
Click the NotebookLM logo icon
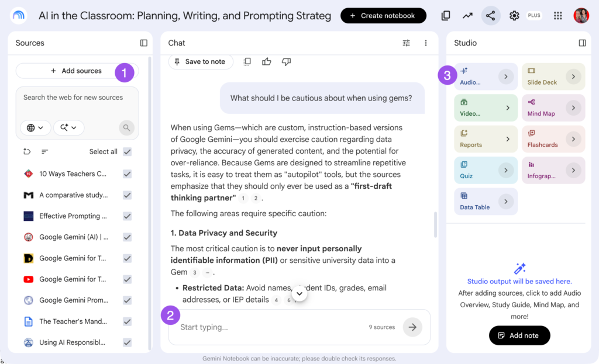coord(18,16)
